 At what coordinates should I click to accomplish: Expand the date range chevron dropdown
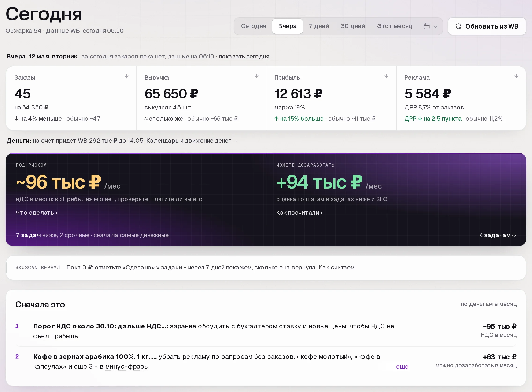[x=436, y=26]
